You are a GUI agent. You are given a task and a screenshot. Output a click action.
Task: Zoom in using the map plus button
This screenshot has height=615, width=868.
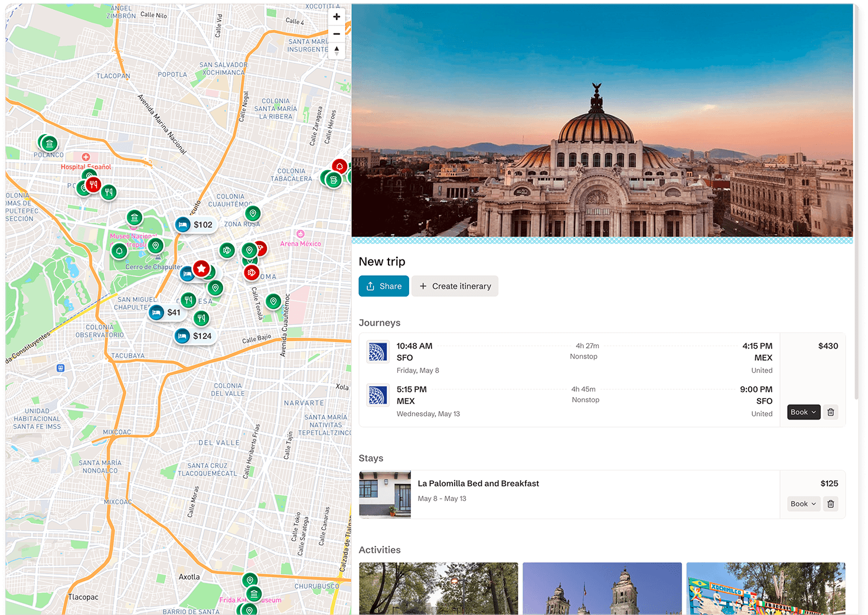coord(337,17)
